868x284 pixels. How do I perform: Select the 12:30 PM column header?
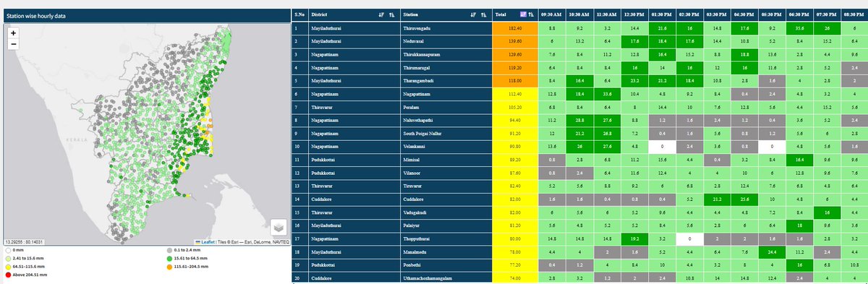[634, 14]
